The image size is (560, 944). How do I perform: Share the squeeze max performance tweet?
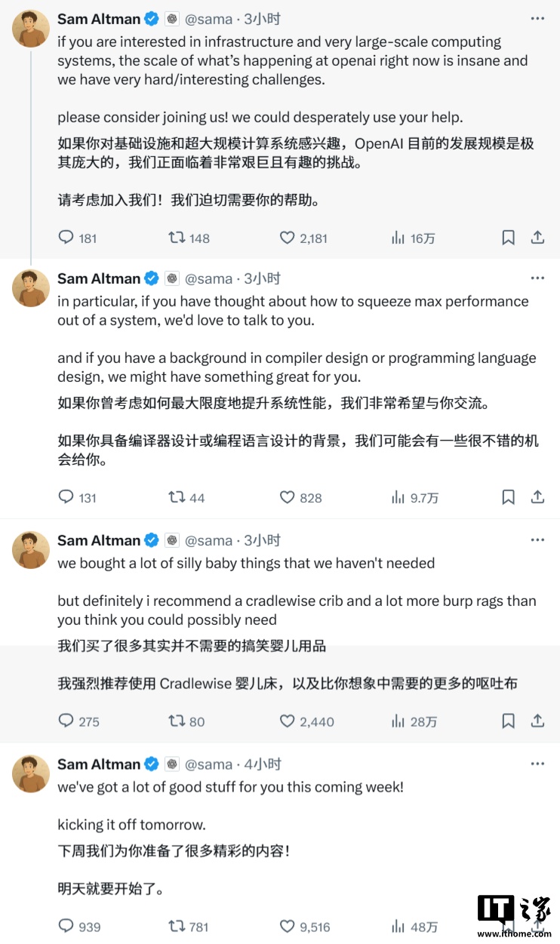pyautogui.click(x=537, y=497)
